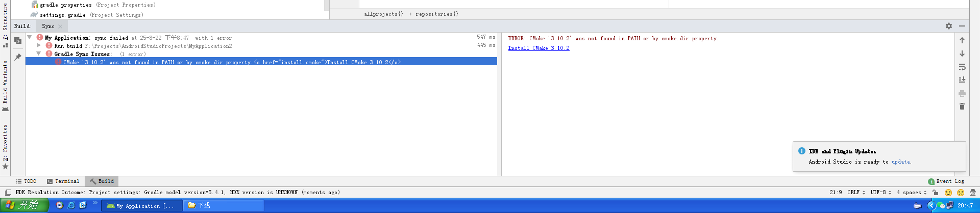
Task: Expand the Run build node
Action: pyautogui.click(x=38, y=45)
